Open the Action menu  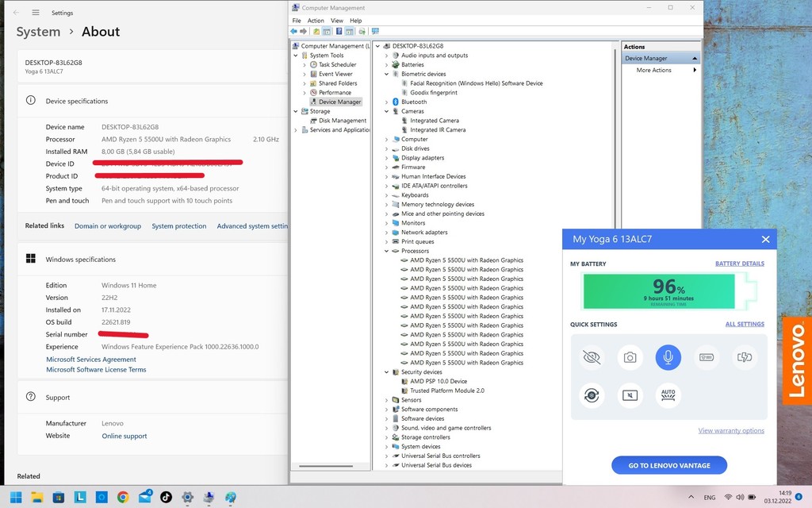316,21
